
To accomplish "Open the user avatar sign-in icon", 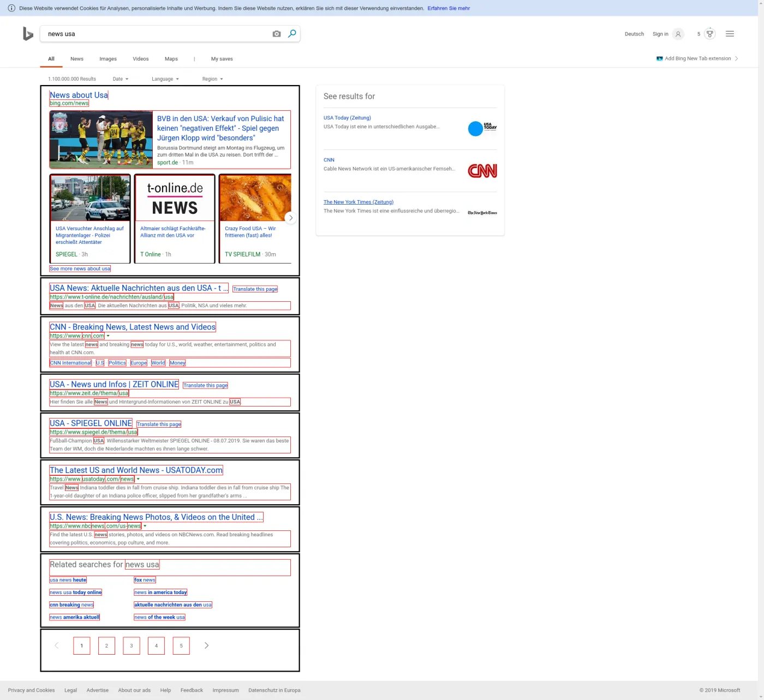I will click(x=678, y=34).
